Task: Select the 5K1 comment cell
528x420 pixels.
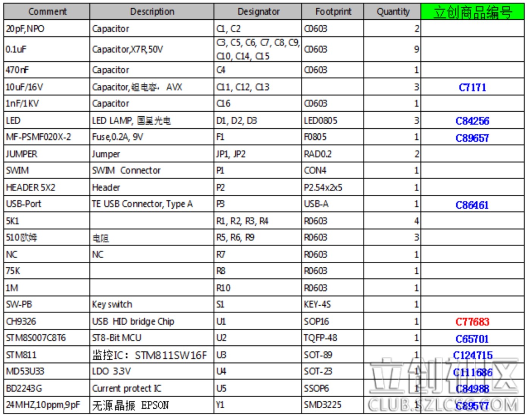Action: point(47,220)
